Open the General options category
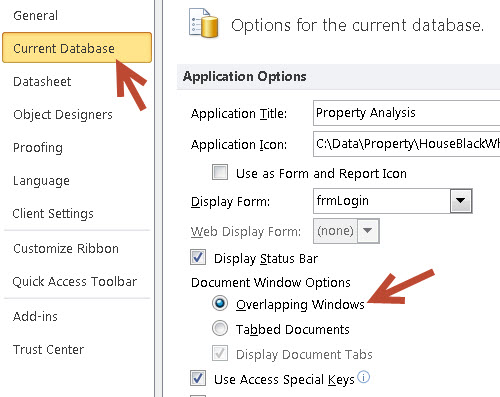Screen dimensions: 500x397 click(36, 15)
